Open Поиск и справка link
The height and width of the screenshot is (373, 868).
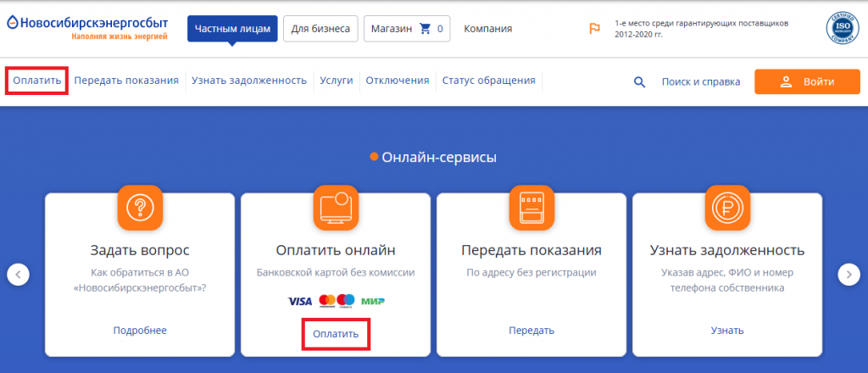tap(701, 82)
